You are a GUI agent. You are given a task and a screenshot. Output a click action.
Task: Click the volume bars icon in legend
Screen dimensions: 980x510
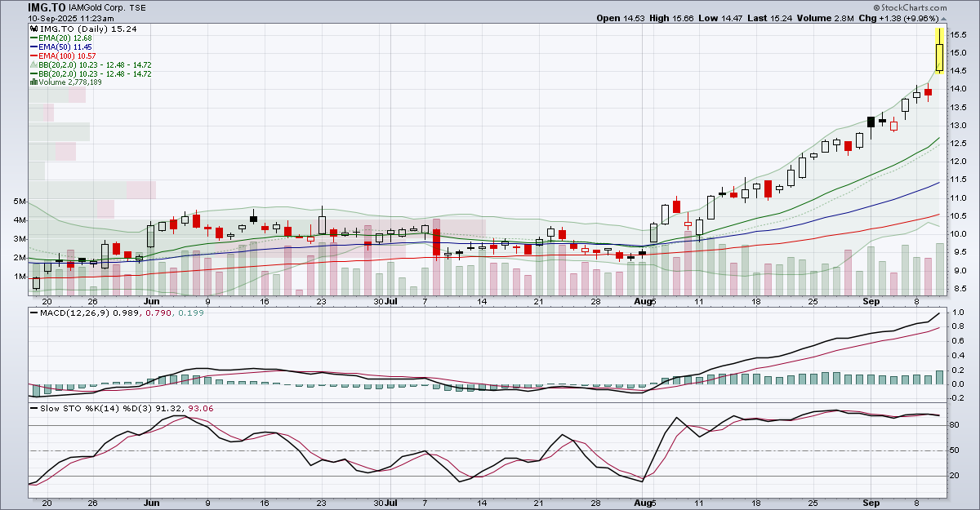click(x=33, y=82)
